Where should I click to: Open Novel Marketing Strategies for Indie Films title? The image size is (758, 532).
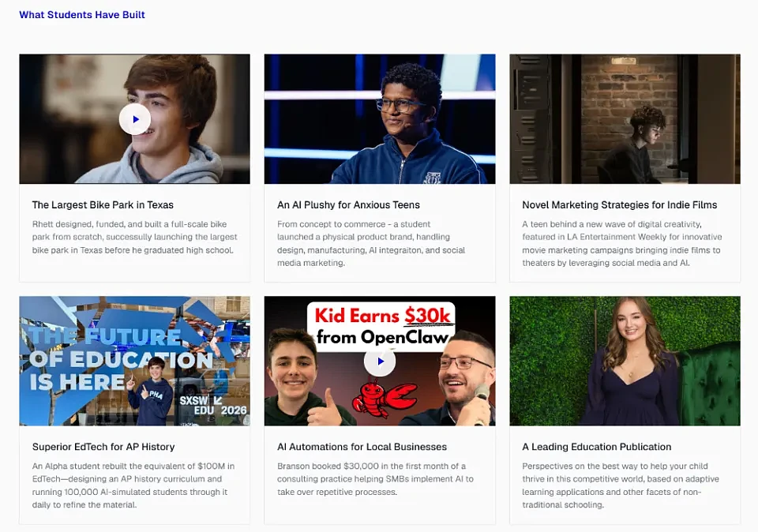[x=620, y=205]
